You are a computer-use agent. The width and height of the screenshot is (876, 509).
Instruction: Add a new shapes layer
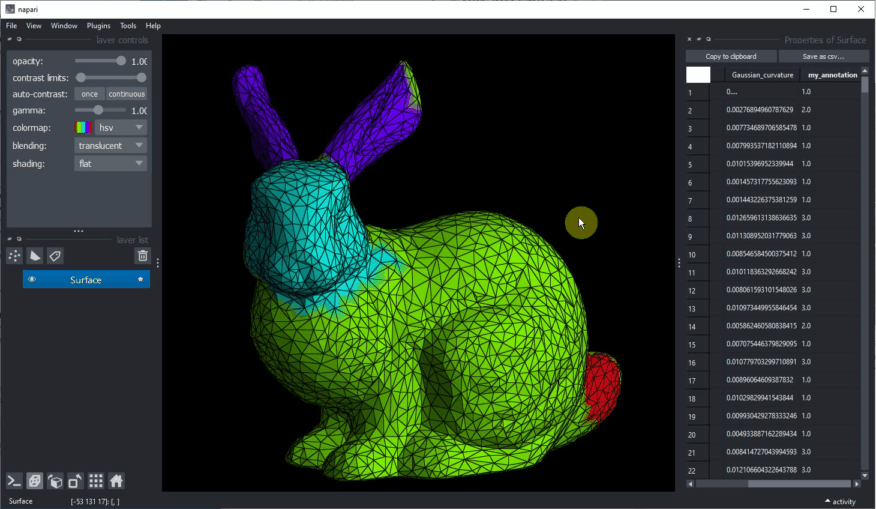35,256
